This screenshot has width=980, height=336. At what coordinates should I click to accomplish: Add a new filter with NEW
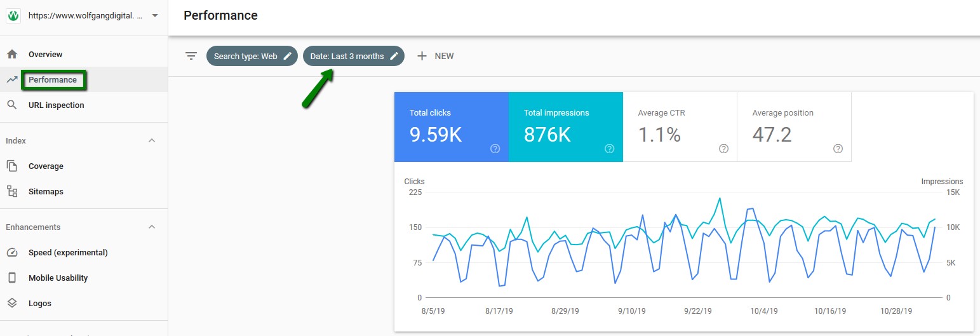[435, 56]
